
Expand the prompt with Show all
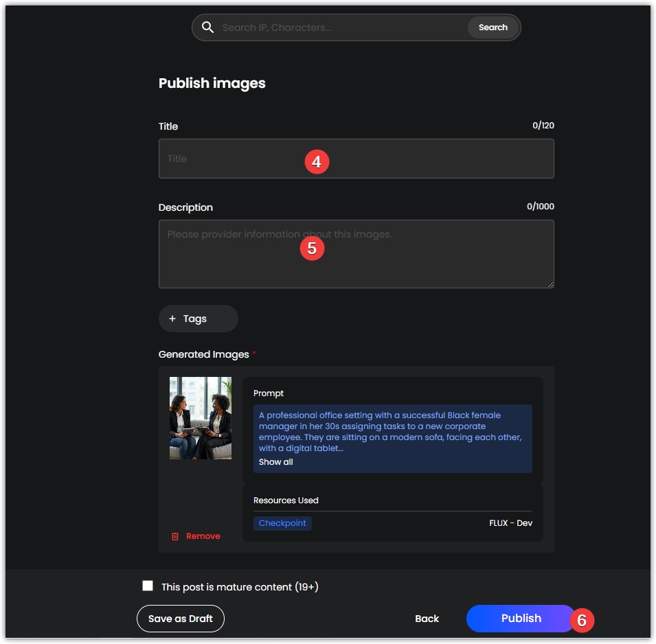pyautogui.click(x=275, y=462)
